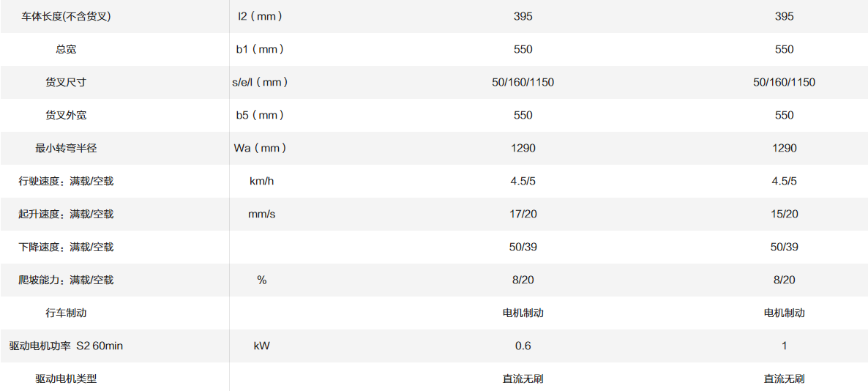Select the Wa (mm) unit cell
Screen dimensions: 868x391
[x=260, y=148]
